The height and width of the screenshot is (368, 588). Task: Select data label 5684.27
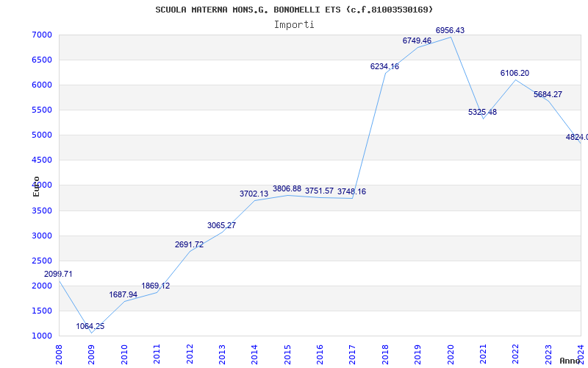(x=548, y=95)
